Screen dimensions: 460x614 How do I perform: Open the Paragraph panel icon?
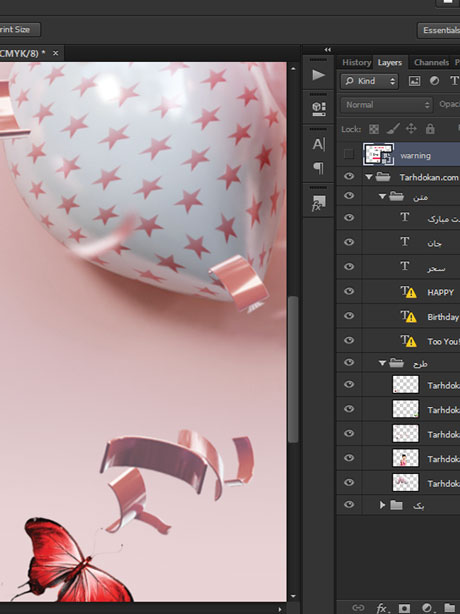point(319,168)
